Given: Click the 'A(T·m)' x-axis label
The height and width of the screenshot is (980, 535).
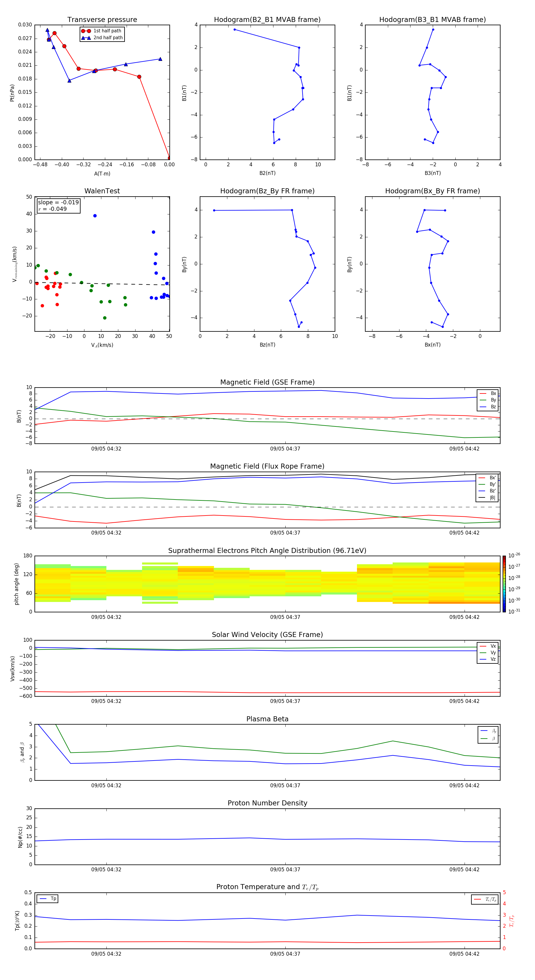Looking at the screenshot, I should [x=102, y=173].
